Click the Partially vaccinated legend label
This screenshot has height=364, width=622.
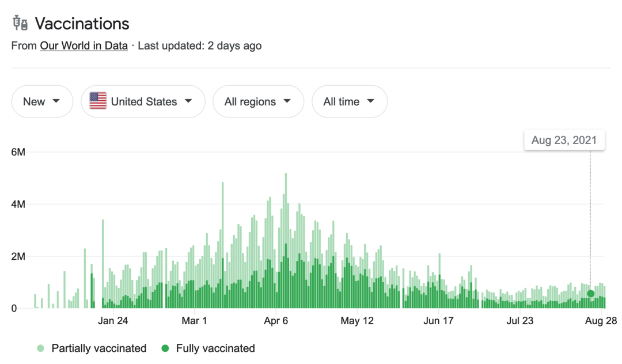[x=99, y=348]
